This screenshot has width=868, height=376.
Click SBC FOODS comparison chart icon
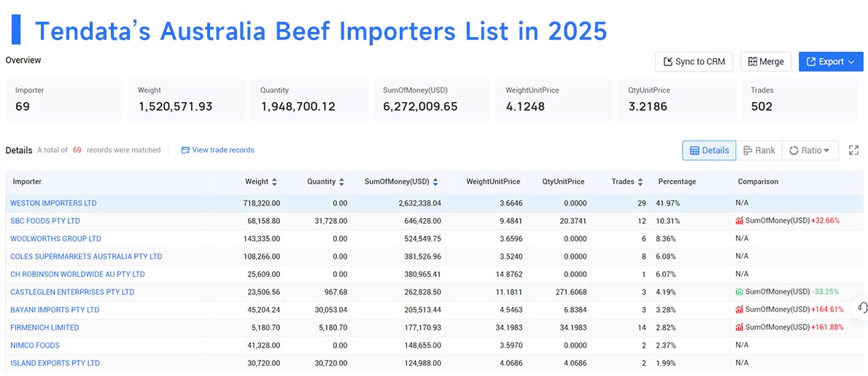739,221
